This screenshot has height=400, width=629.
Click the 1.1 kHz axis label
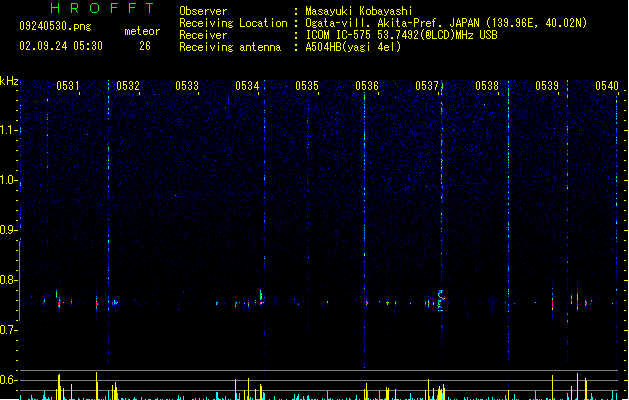coord(8,130)
